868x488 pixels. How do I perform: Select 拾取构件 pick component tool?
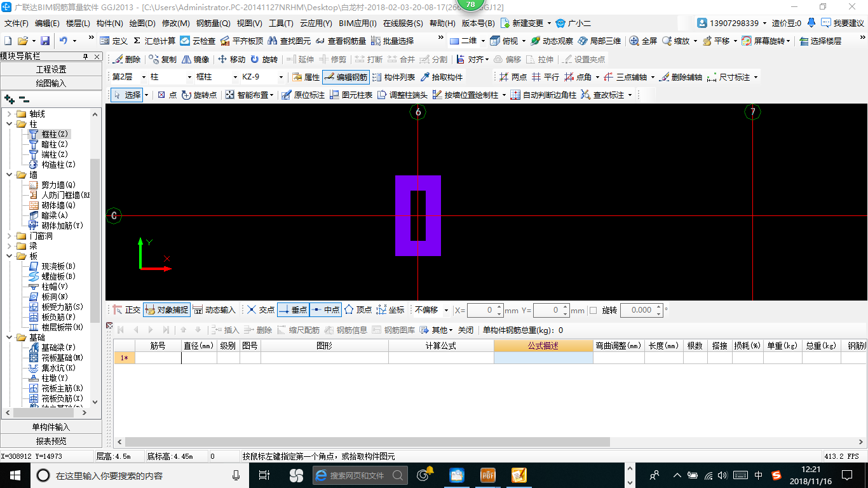click(x=441, y=77)
